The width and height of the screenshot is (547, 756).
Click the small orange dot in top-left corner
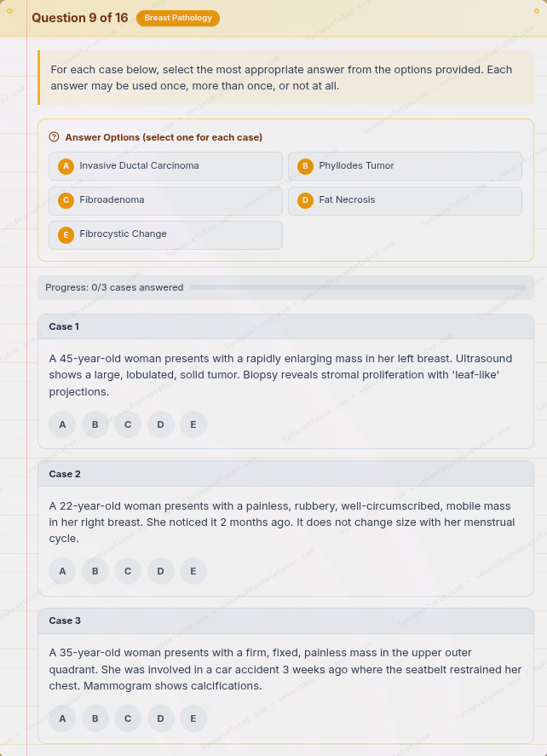(11, 11)
